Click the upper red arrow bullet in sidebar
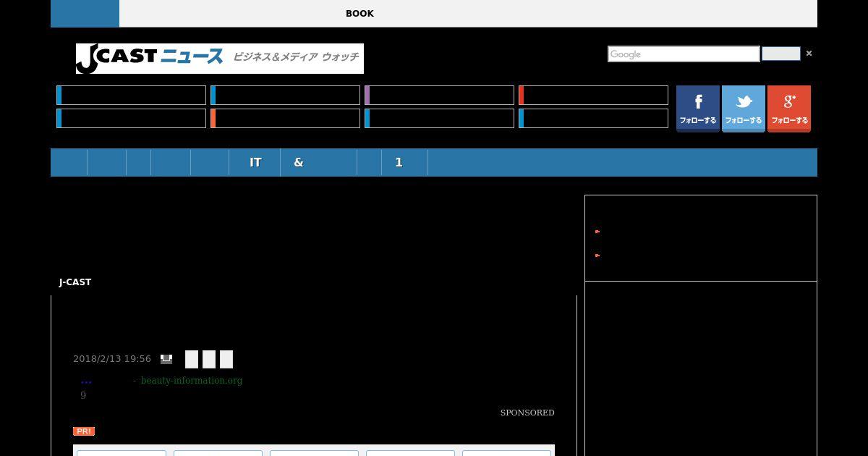868x456 pixels. 597,232
